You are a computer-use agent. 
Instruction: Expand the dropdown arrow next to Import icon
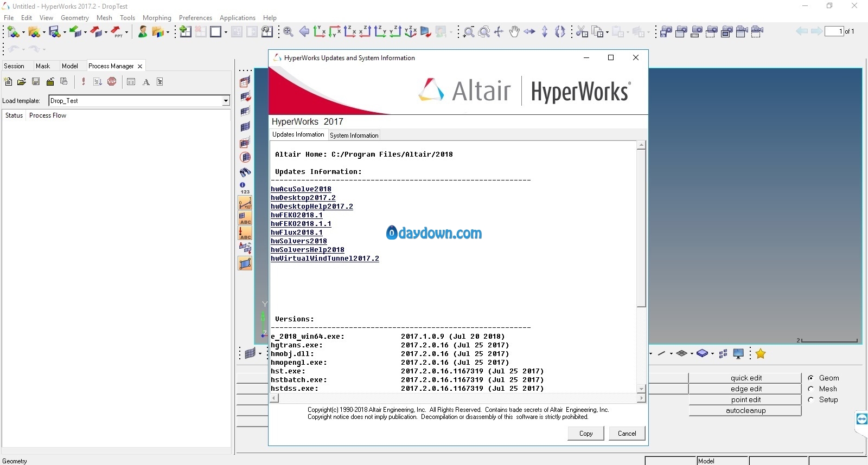(85, 33)
